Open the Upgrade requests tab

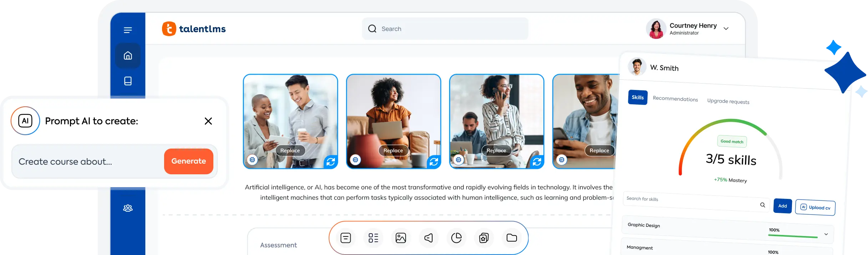(728, 101)
